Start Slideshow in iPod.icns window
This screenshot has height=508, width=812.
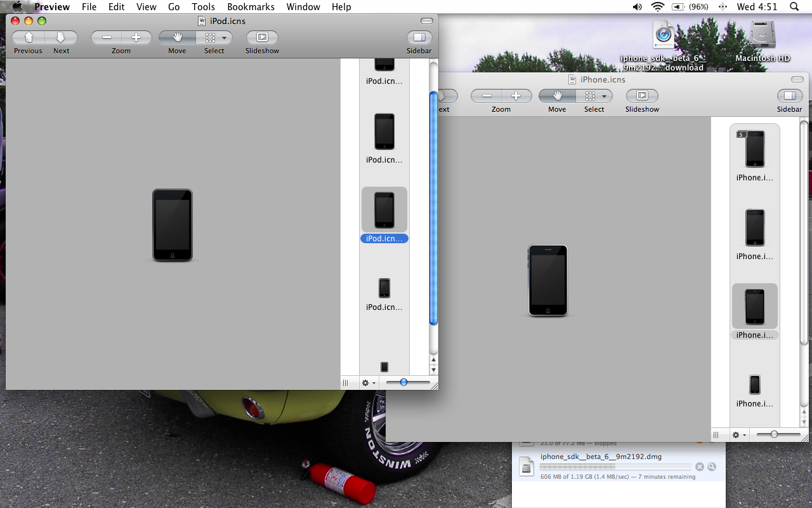(262, 37)
